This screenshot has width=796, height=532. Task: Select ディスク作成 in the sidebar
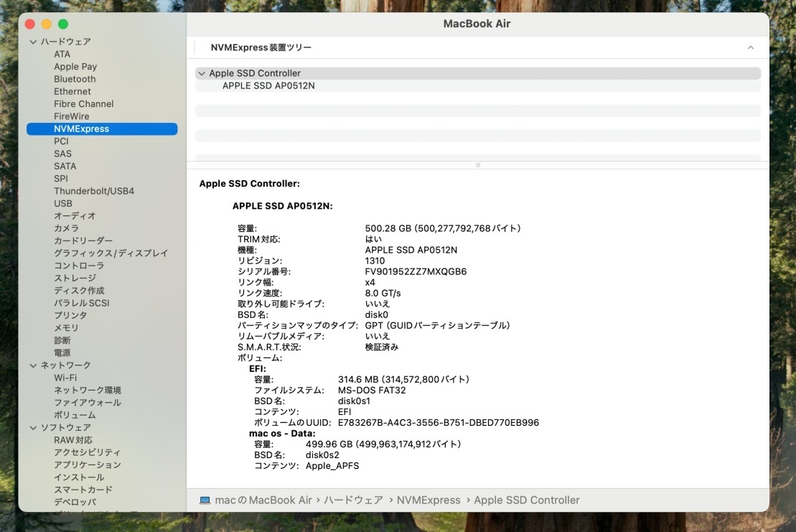79,290
